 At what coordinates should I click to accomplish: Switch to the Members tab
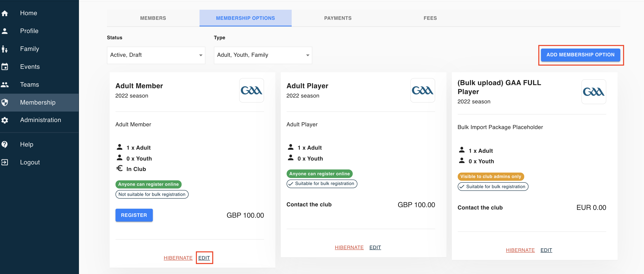153,18
